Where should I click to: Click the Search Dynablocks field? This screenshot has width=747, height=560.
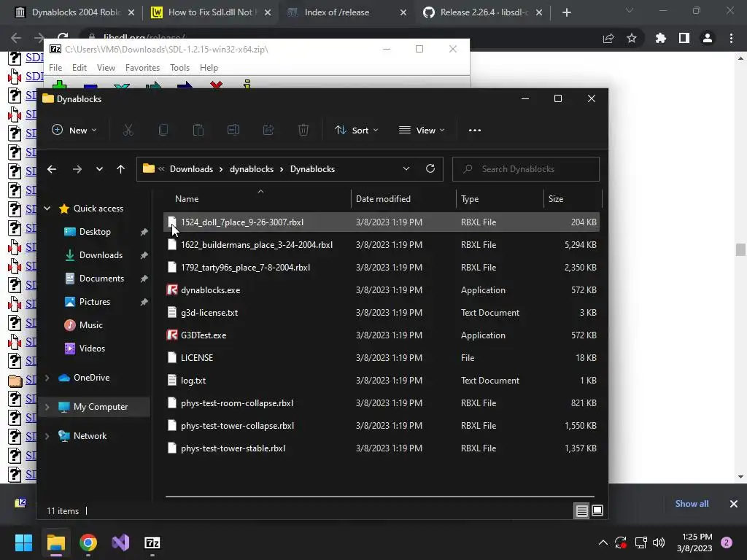click(526, 169)
